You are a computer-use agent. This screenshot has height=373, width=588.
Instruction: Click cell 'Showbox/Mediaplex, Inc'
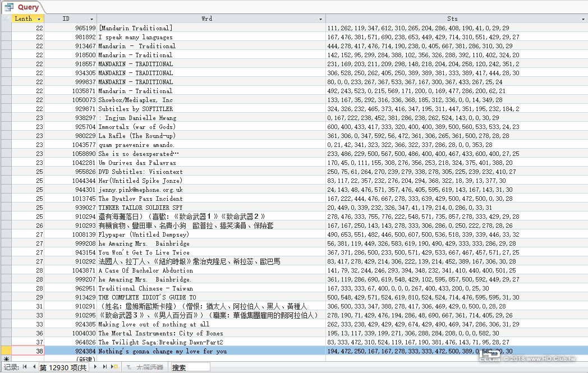[x=211, y=100]
